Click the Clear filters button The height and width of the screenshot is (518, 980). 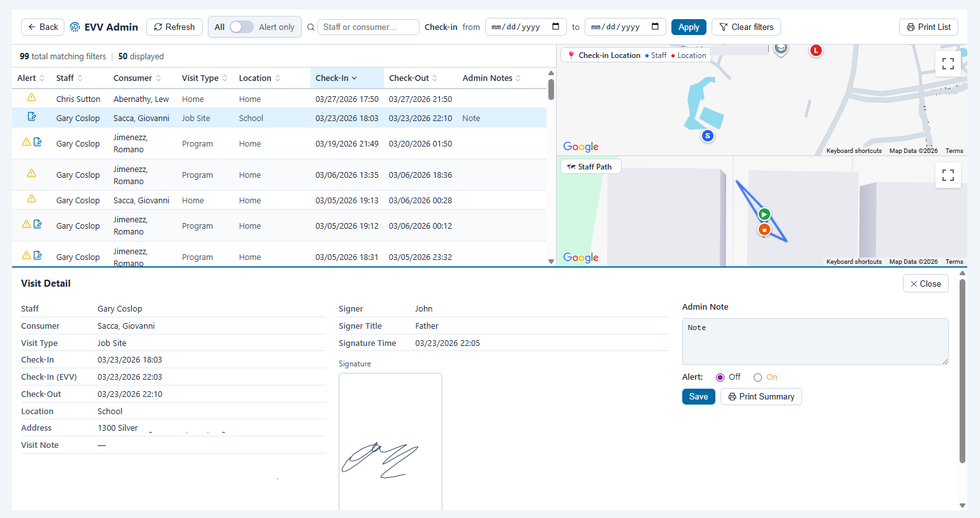pyautogui.click(x=746, y=27)
